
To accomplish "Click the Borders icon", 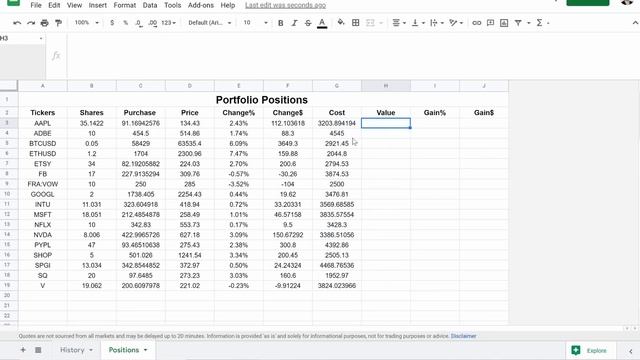I will click(356, 23).
